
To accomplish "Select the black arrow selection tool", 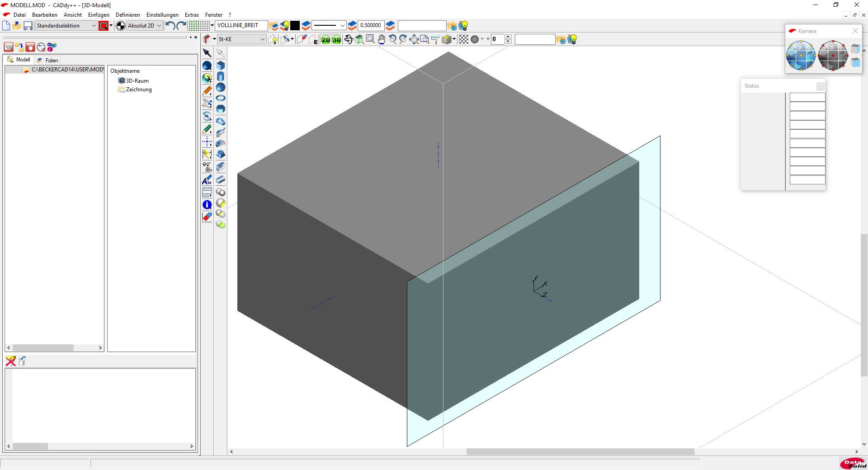I will (x=207, y=53).
